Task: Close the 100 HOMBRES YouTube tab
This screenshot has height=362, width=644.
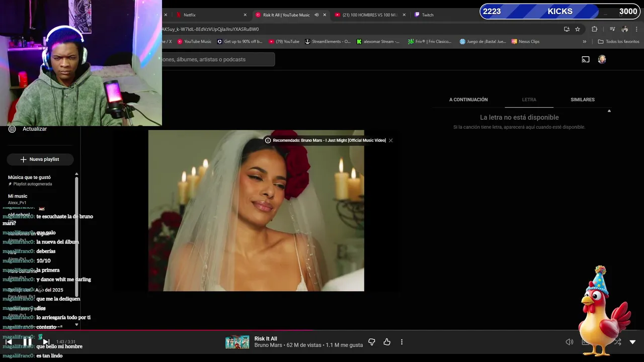Action: pyautogui.click(x=404, y=15)
